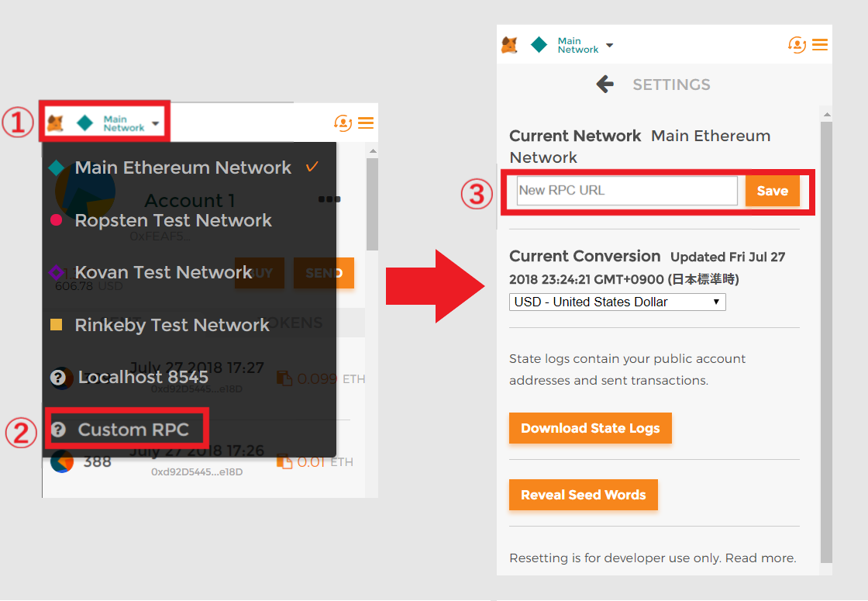
Task: Open the hamburger menu in left window
Action: (x=366, y=123)
